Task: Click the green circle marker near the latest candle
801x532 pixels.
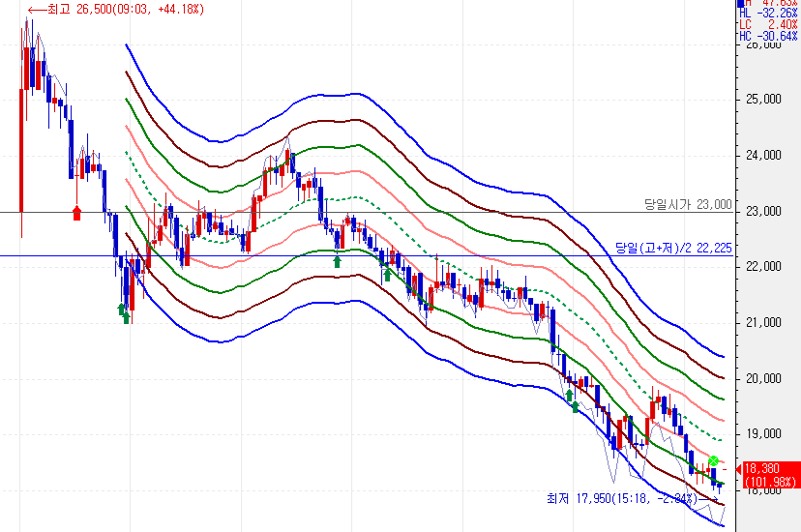Action: tap(714, 460)
